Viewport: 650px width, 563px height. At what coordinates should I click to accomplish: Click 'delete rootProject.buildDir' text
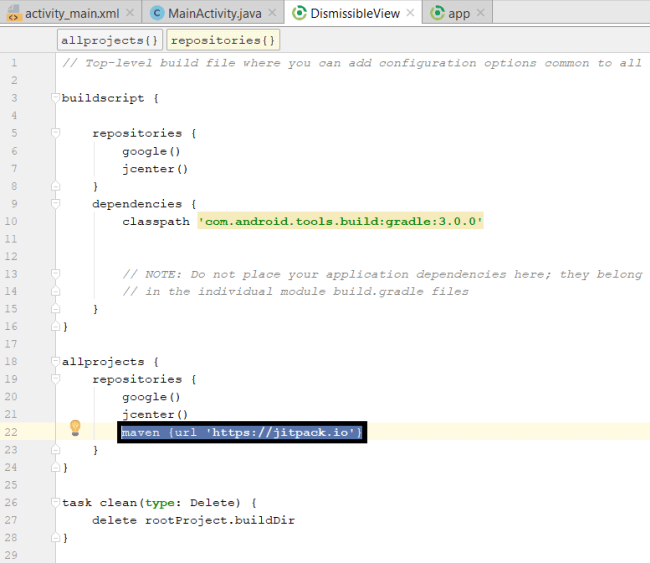193,520
